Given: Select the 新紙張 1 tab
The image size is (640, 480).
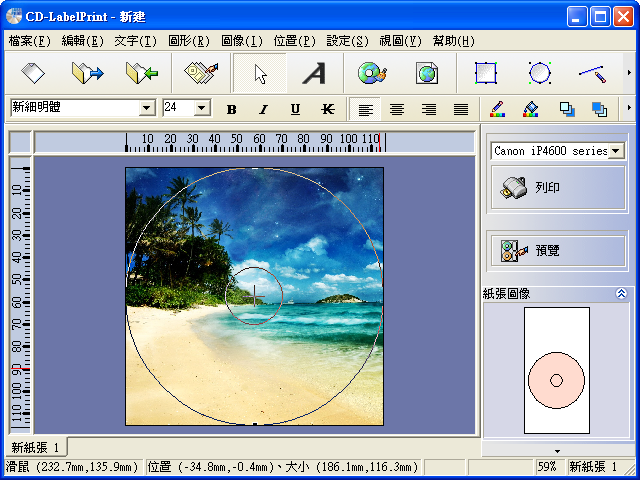Looking at the screenshot, I should (36, 448).
